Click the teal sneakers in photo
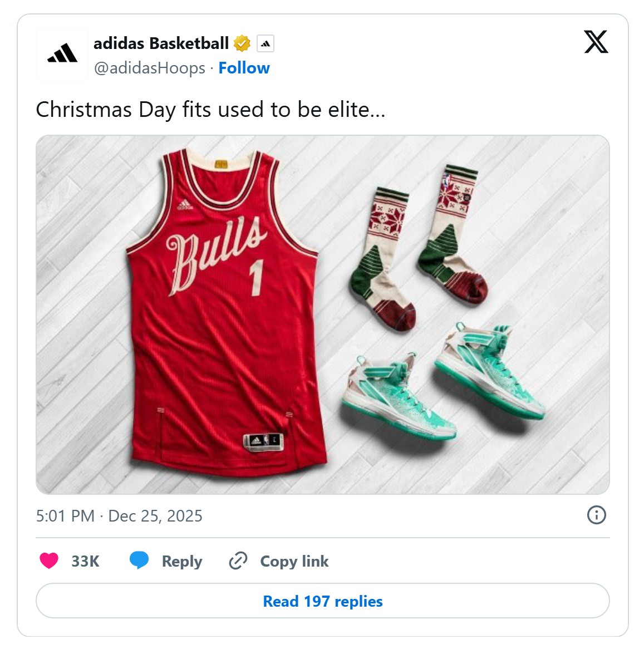The image size is (644, 649). point(445,384)
